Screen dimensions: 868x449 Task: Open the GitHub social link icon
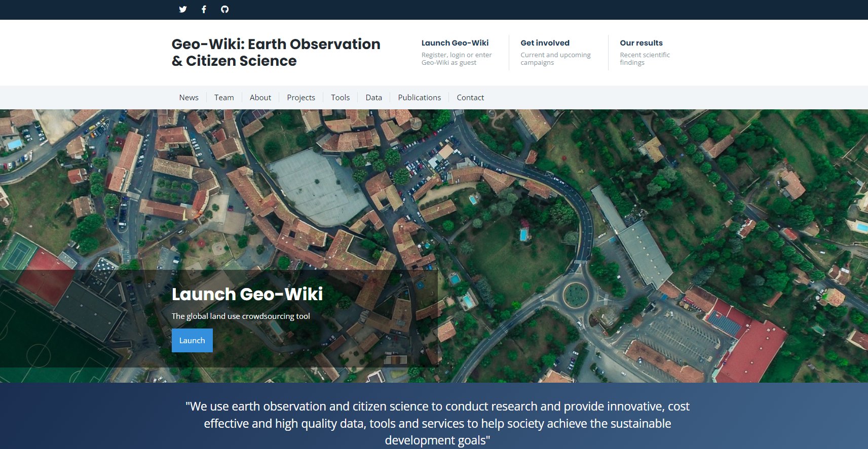tap(225, 9)
